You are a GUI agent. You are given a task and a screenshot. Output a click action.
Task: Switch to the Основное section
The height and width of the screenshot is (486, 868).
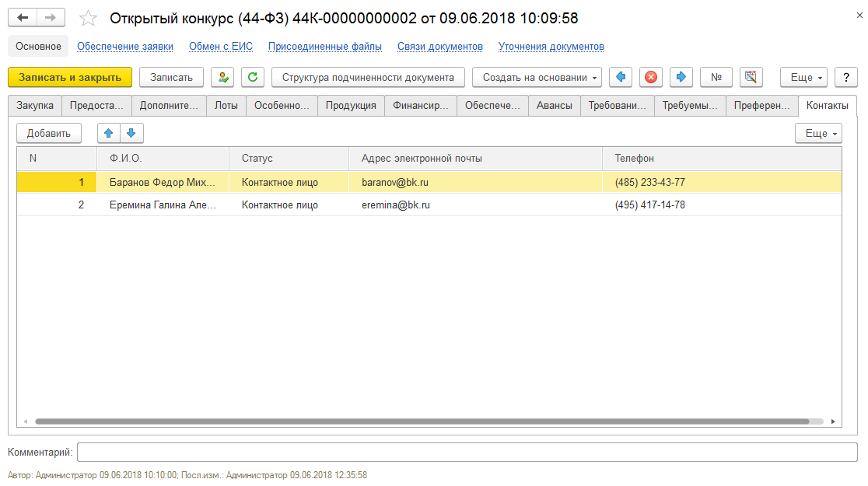[38, 47]
